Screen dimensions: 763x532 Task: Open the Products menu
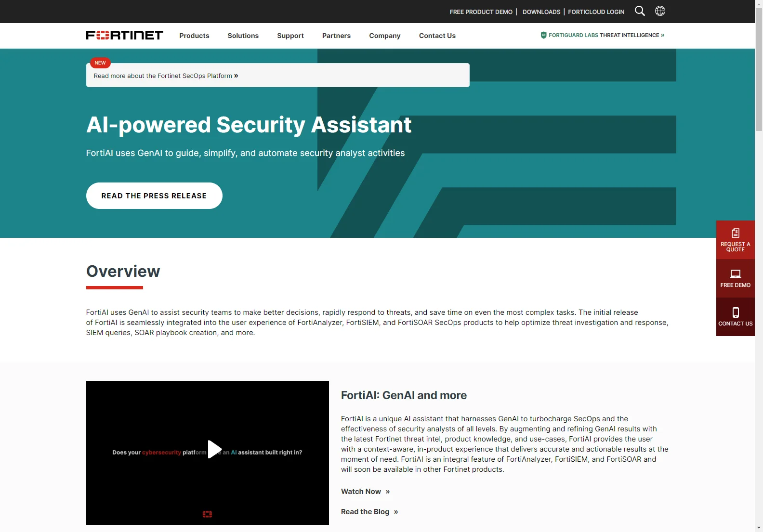coord(194,36)
